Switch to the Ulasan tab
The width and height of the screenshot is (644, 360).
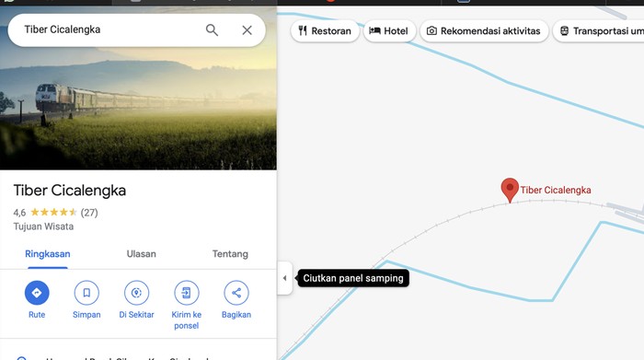(142, 254)
